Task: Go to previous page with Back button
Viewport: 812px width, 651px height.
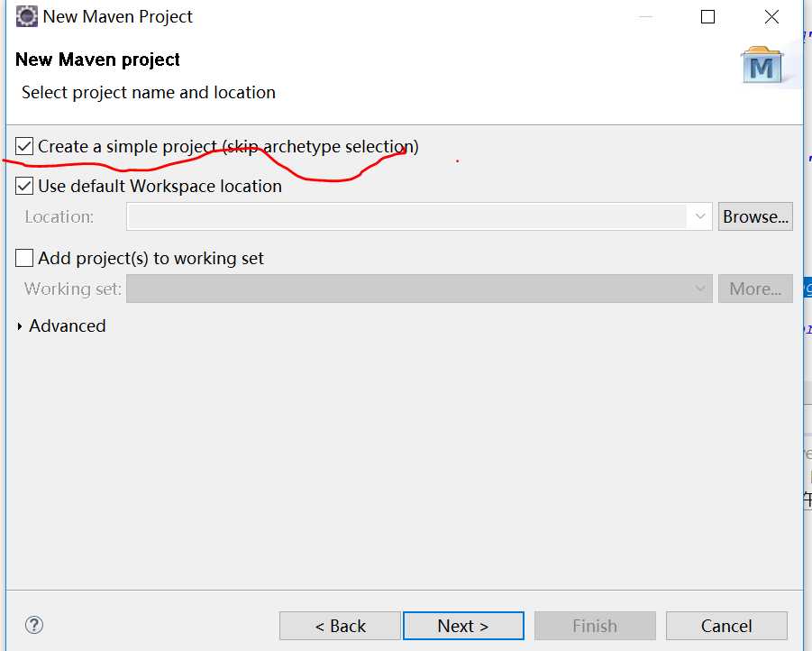Action: point(340,626)
